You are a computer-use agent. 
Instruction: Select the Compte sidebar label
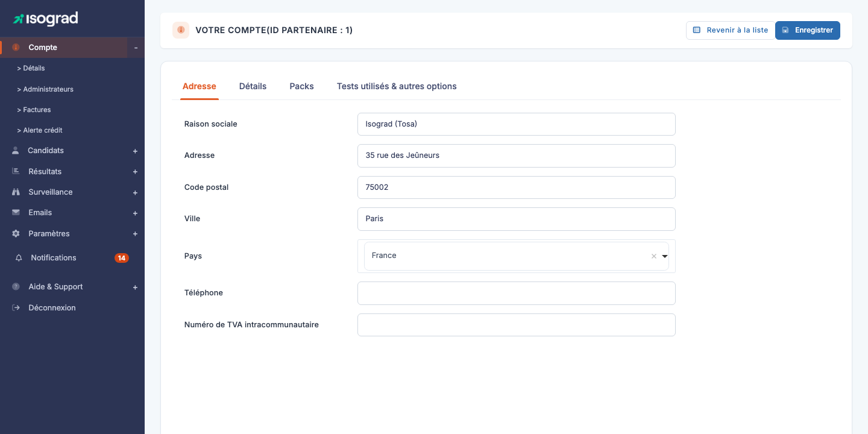tap(43, 48)
